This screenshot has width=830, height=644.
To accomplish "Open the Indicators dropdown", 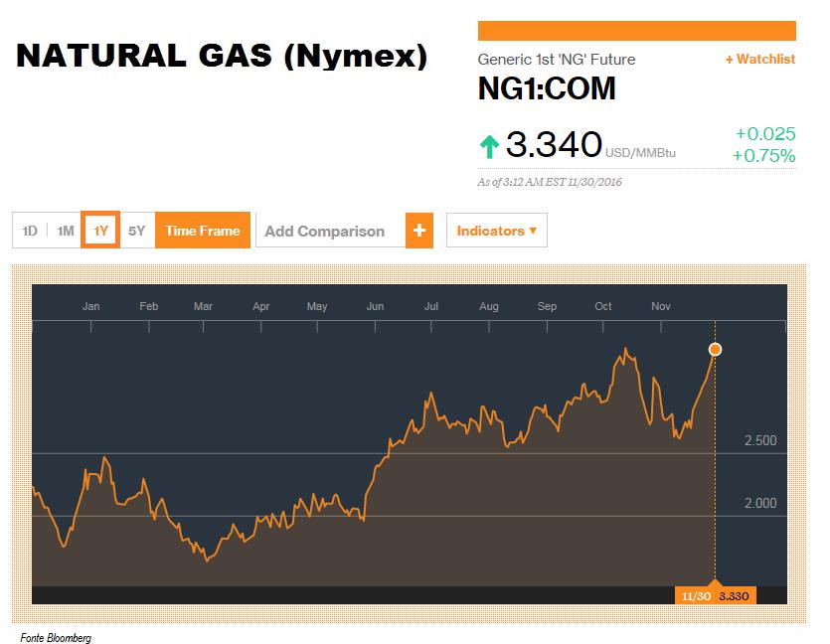I will (497, 231).
